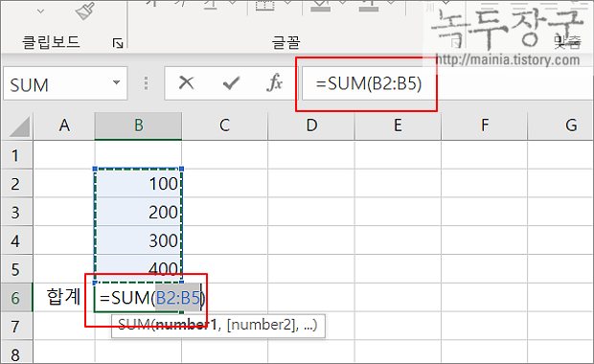594x364 pixels.
Task: Select row 3 header
Action: coord(16,212)
